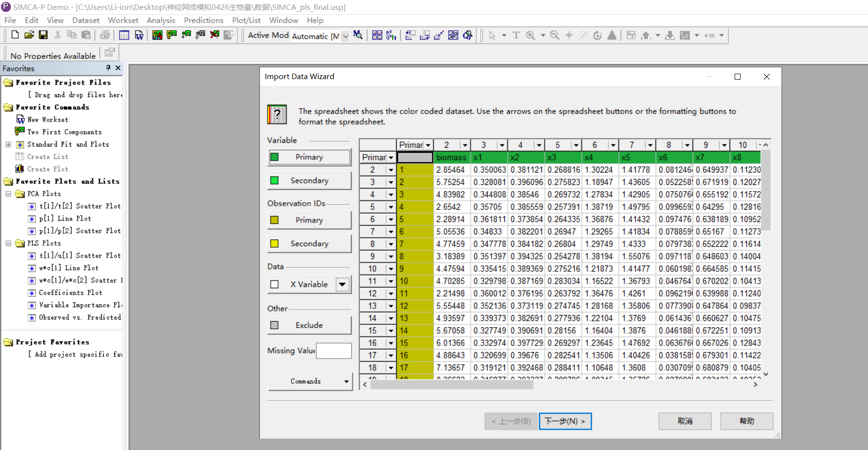Collapse the PLS Plots folder

click(8, 243)
